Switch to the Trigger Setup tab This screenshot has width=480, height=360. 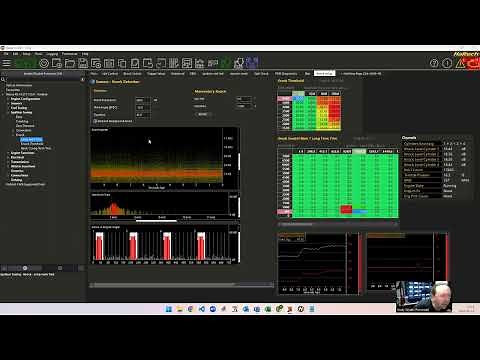click(156, 73)
